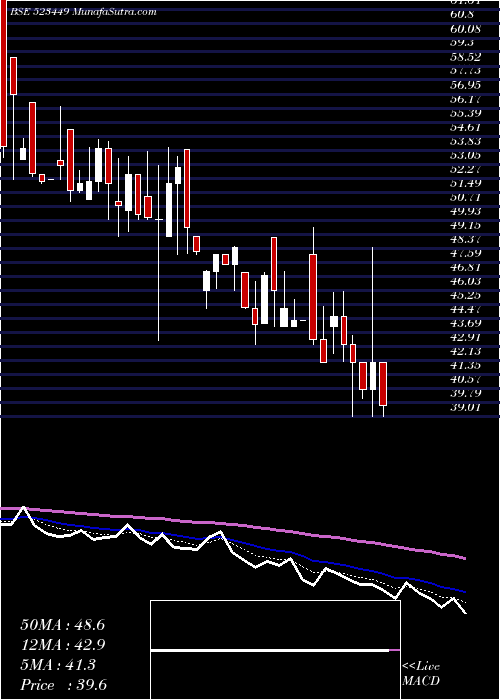
Task: Click the 39.01 price axis label
Action: tap(466, 407)
